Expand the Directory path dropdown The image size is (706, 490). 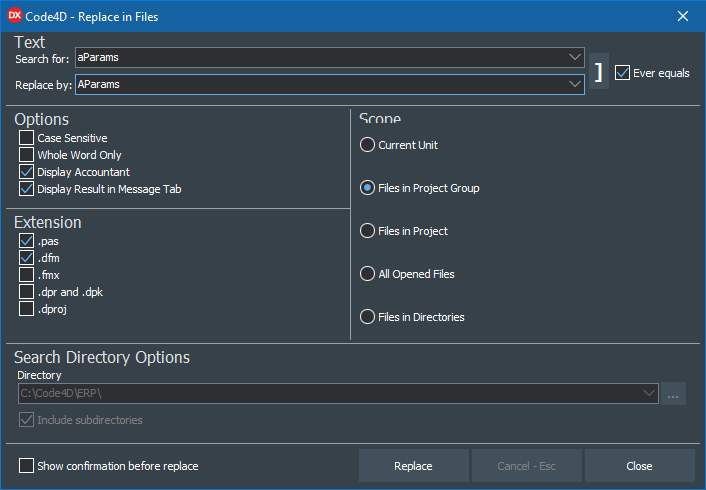click(x=648, y=394)
